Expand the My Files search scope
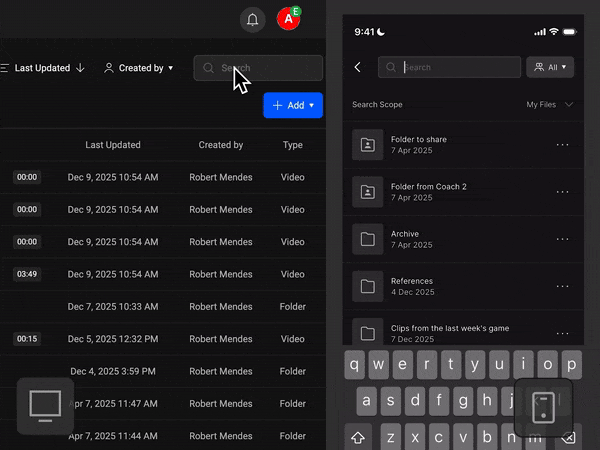The width and height of the screenshot is (600, 450). (x=550, y=104)
